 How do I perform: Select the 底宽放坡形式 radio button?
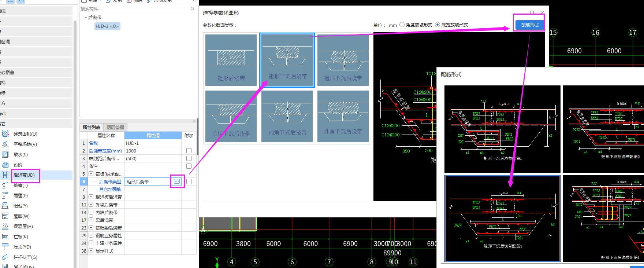[438, 25]
